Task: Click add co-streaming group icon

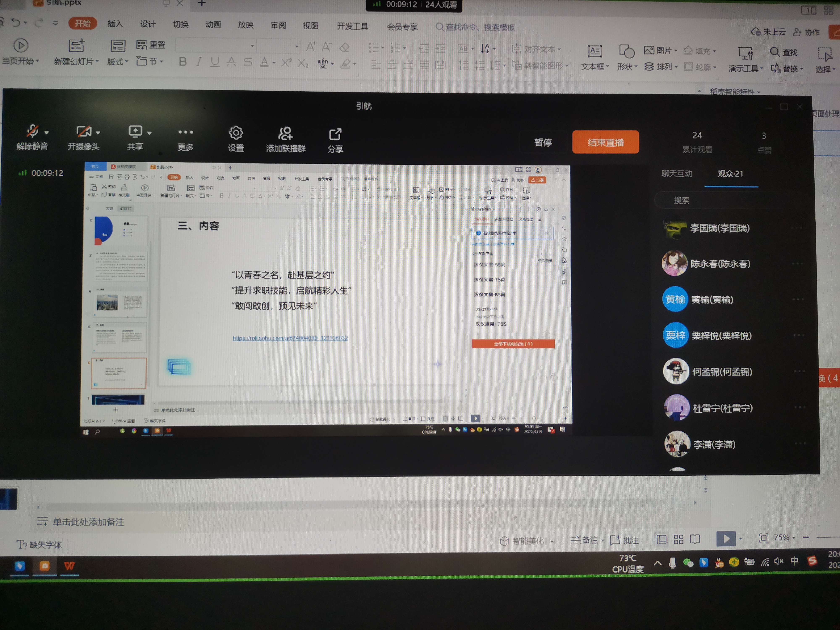Action: (285, 134)
